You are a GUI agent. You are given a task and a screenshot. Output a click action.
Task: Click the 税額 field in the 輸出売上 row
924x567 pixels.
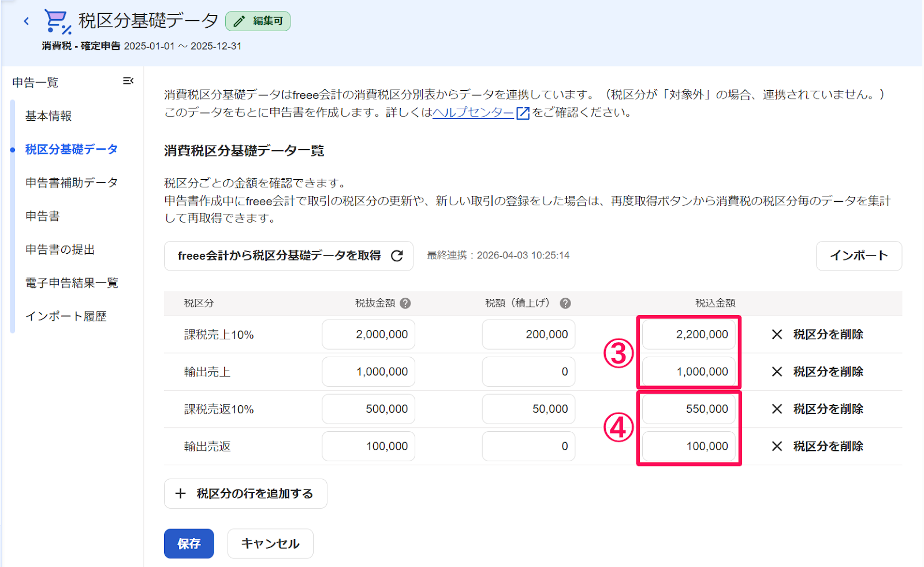point(528,372)
